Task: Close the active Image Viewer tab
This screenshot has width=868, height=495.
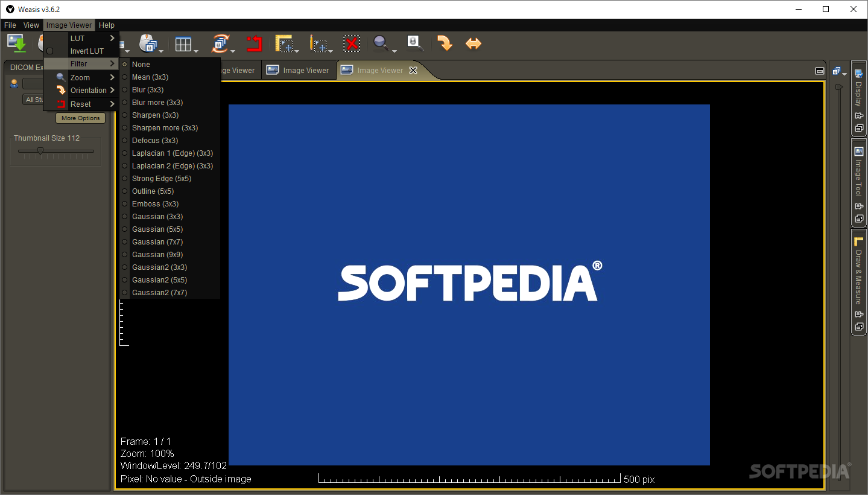Action: (x=413, y=71)
